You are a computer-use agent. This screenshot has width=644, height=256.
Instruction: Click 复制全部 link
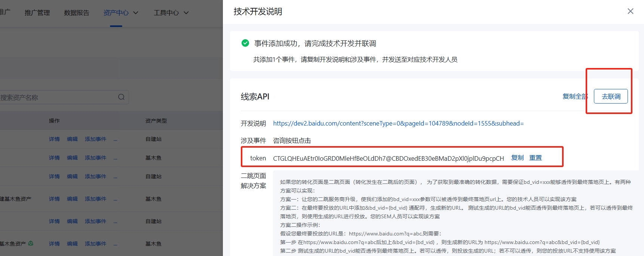(x=574, y=96)
